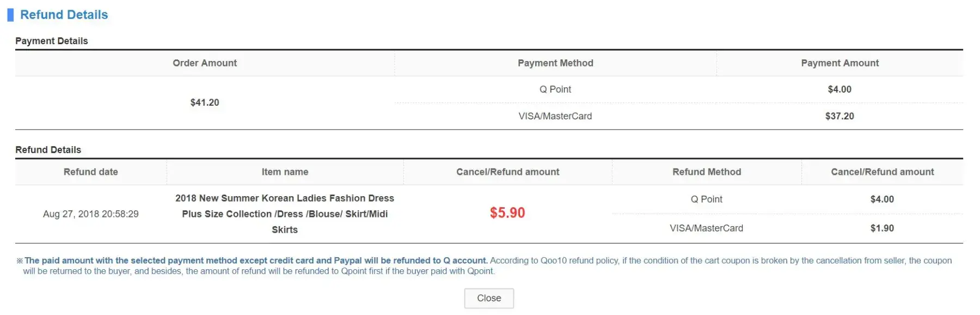Select the $1.90 VISA/MasterCard refund amount
Viewport: 980px width, 315px height.
click(882, 228)
